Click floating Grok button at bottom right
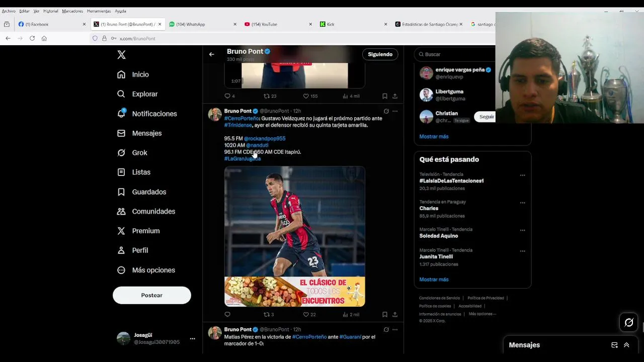 pos(629,323)
